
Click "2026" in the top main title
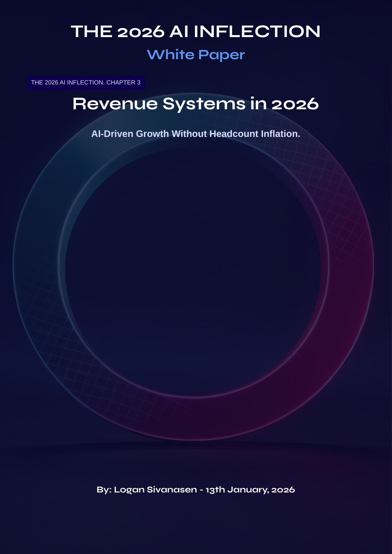(140, 32)
